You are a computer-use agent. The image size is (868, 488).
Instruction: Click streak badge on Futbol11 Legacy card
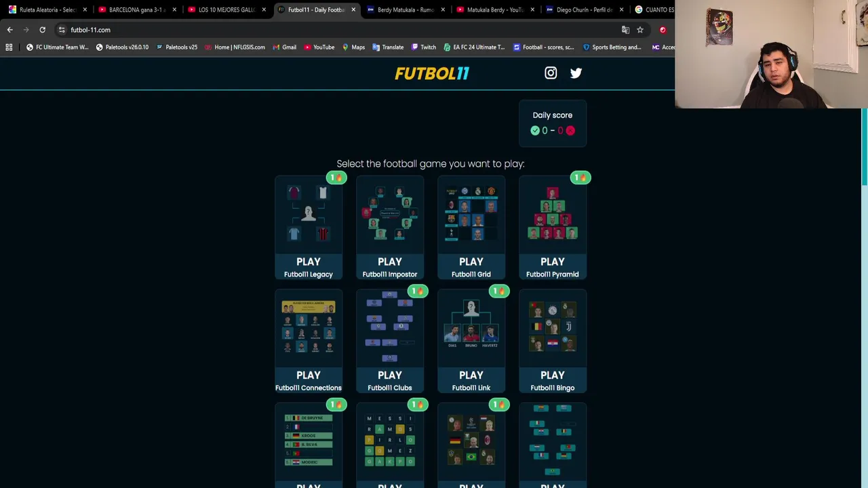(x=336, y=178)
